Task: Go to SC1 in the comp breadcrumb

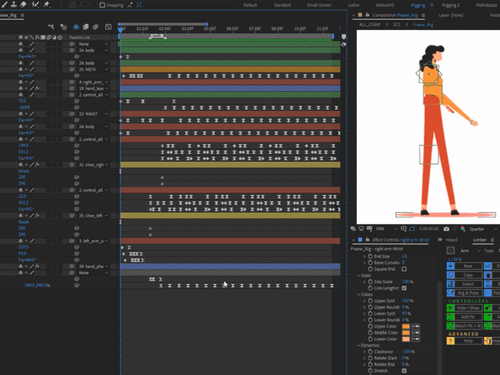Action: click(396, 25)
